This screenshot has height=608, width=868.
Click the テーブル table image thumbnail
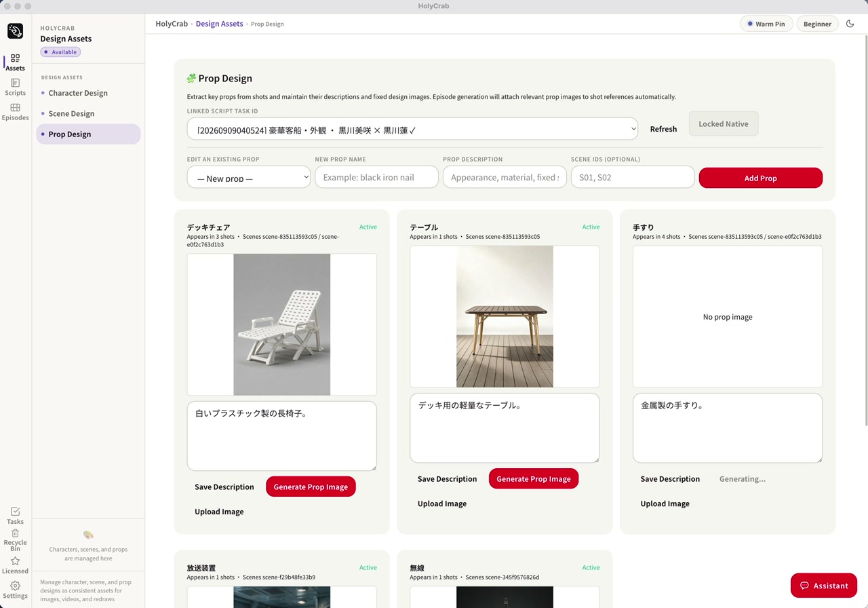click(x=505, y=317)
